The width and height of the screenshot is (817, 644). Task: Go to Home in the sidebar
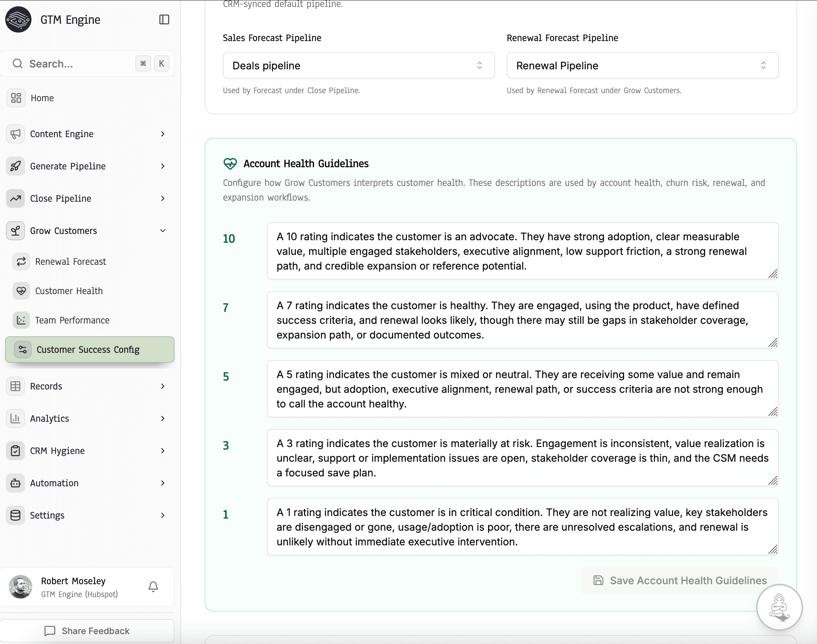[x=90, y=98]
